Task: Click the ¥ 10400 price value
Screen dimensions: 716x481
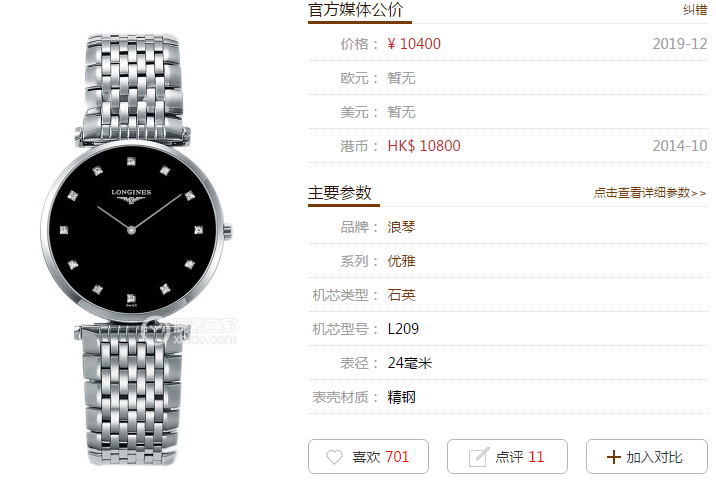Action: click(414, 44)
